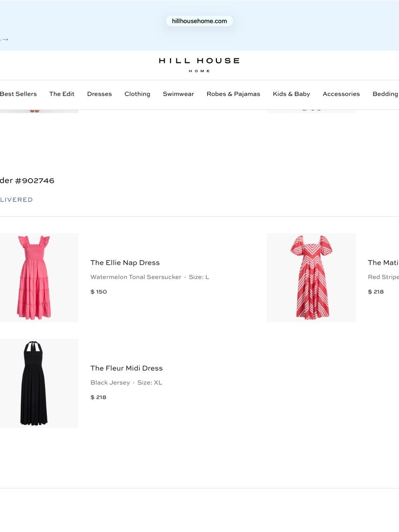This screenshot has width=399, height=532.
Task: Open the black Fleur Midi Dress thumbnail
Action: click(x=39, y=383)
